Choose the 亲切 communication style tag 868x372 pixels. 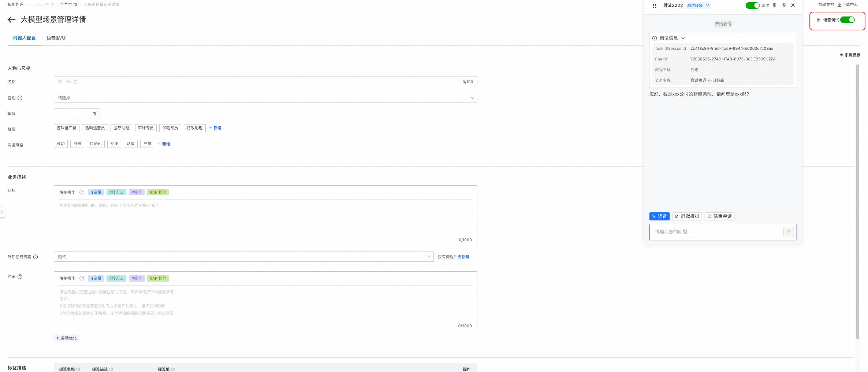(x=61, y=144)
